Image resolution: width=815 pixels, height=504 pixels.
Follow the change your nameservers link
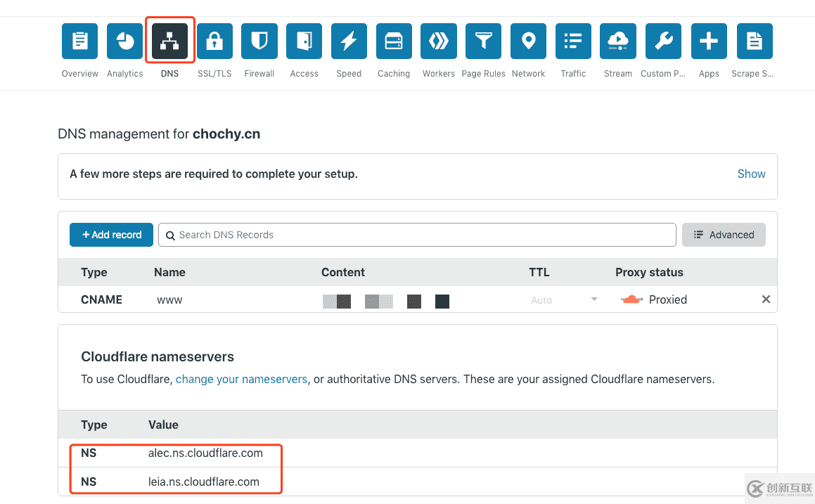(x=241, y=379)
